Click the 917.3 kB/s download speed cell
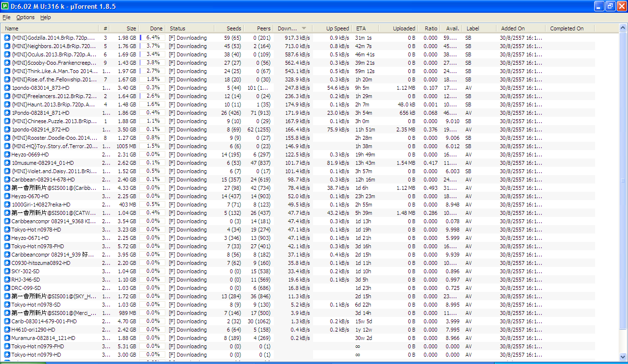 297,38
